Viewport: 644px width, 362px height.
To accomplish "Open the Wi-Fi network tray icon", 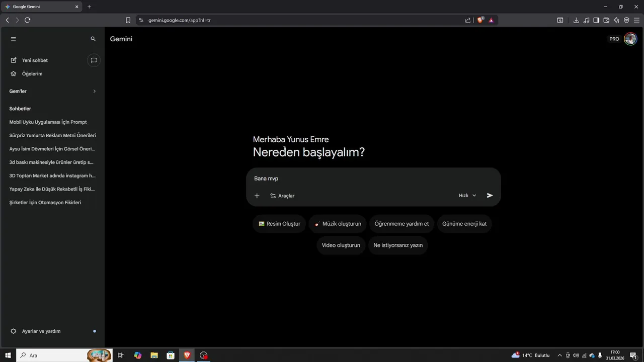I will (x=584, y=355).
